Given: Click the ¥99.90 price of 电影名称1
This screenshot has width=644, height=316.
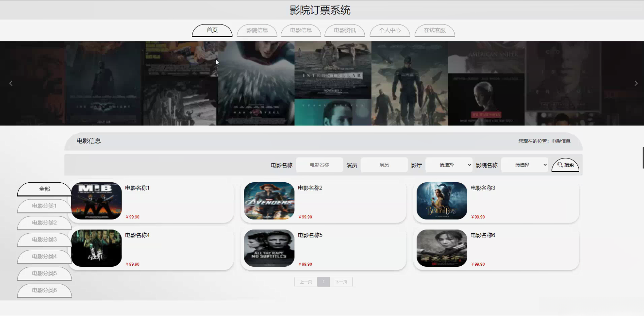Looking at the screenshot, I should [133, 217].
